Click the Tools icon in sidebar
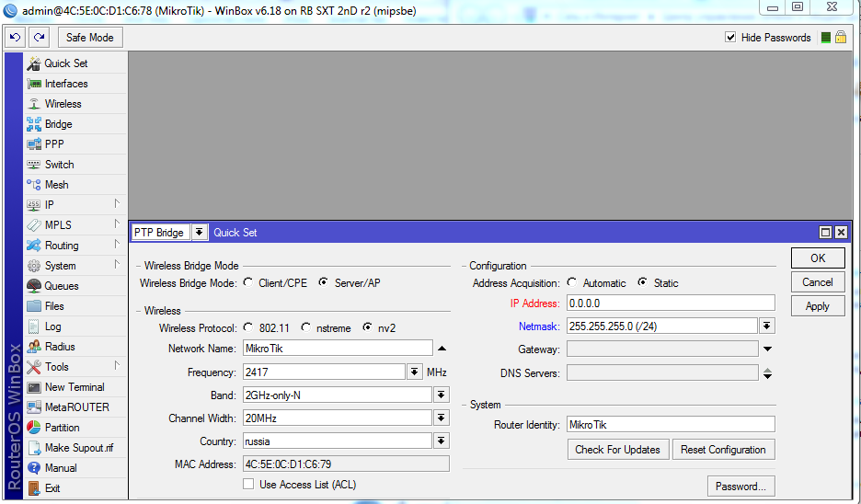The height and width of the screenshot is (504, 861). (34, 367)
